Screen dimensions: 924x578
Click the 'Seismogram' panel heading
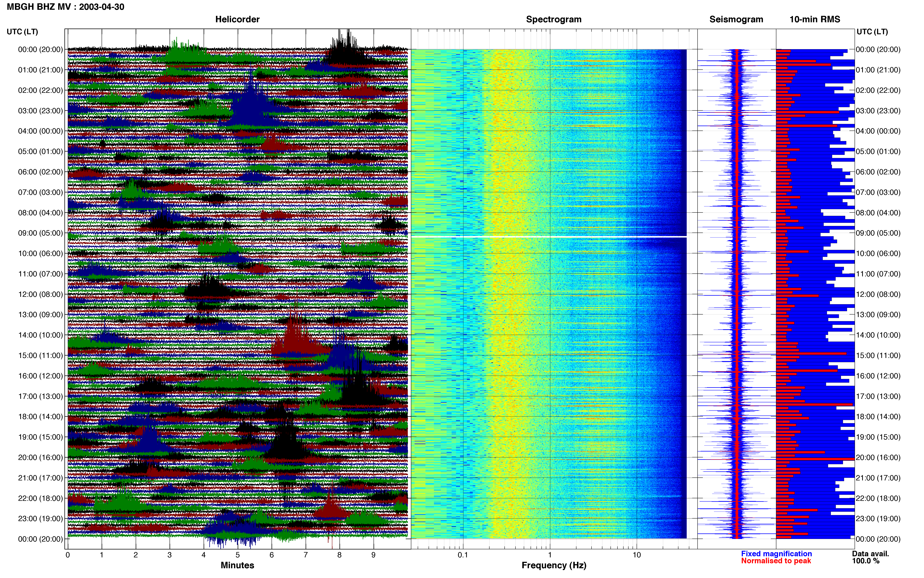click(x=736, y=20)
